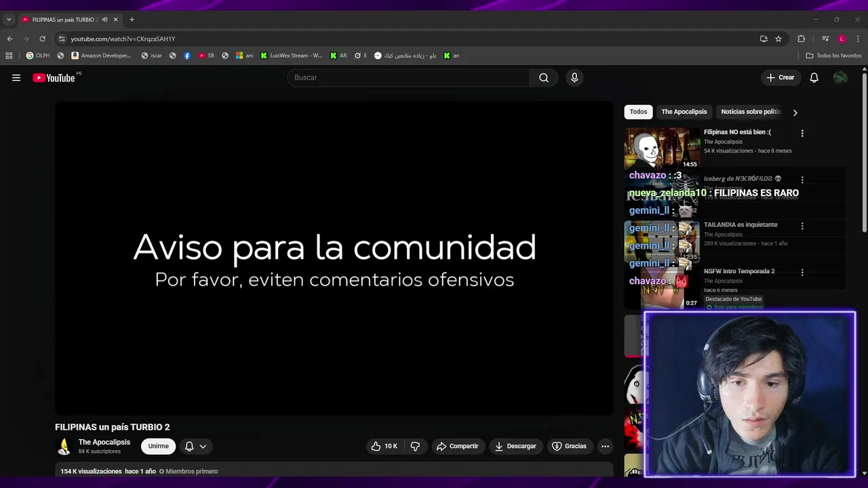Like the video with thumbs up
The width and height of the screenshot is (868, 488).
pos(384,446)
